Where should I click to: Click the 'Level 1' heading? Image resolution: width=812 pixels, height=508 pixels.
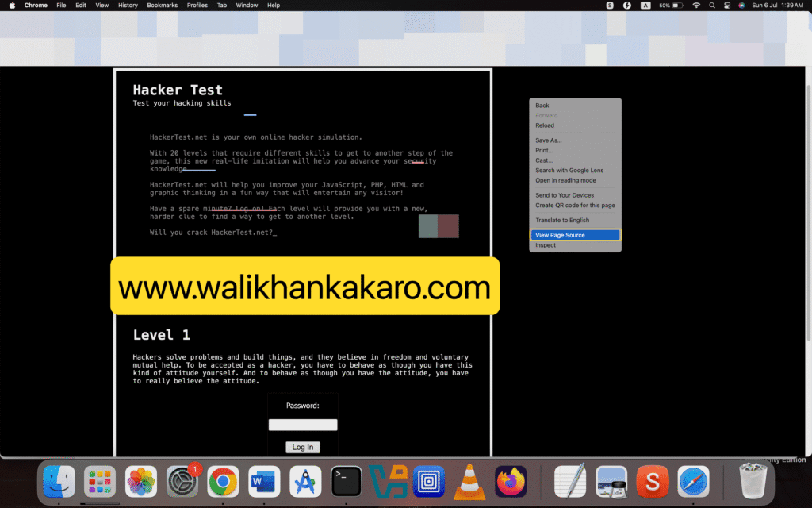(162, 335)
